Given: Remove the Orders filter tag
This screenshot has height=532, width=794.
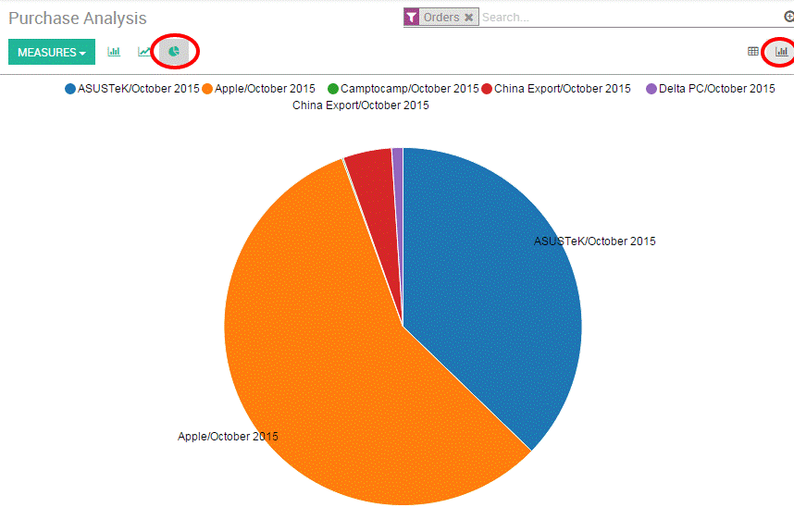Looking at the screenshot, I should click(x=469, y=18).
